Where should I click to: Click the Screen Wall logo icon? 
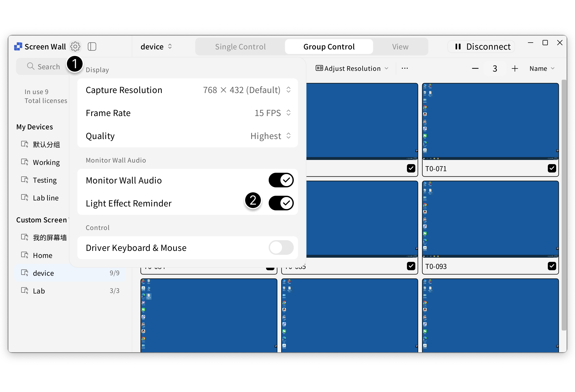point(18,47)
